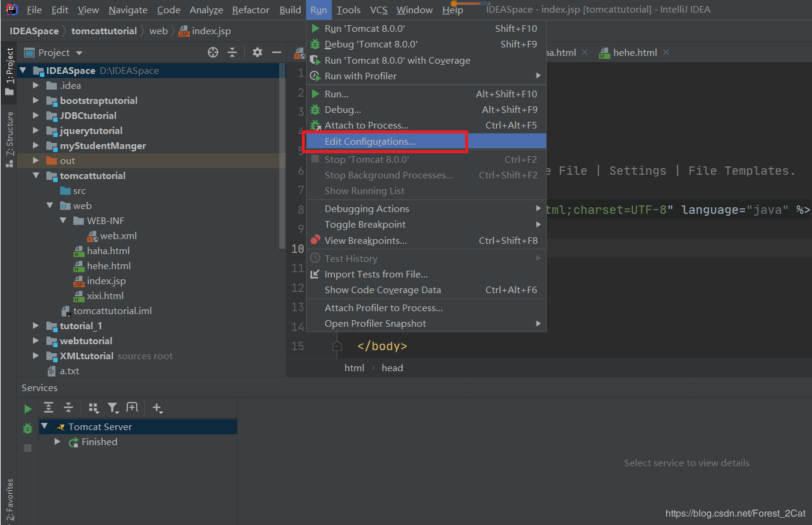Expand all nodes in Services toolbar

[x=49, y=408]
